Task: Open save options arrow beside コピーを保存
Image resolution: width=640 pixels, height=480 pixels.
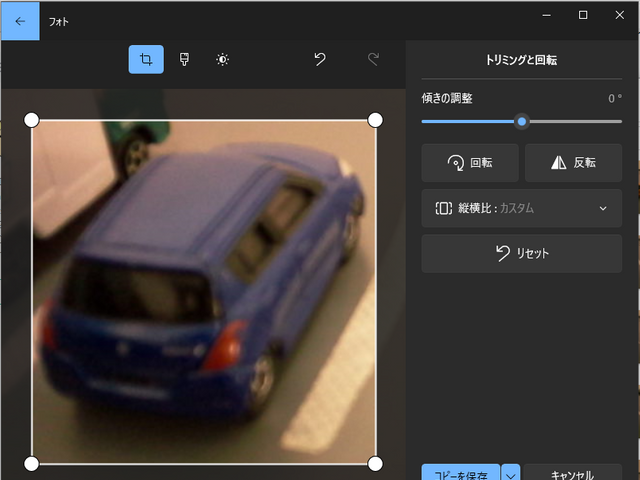Action: (510, 474)
